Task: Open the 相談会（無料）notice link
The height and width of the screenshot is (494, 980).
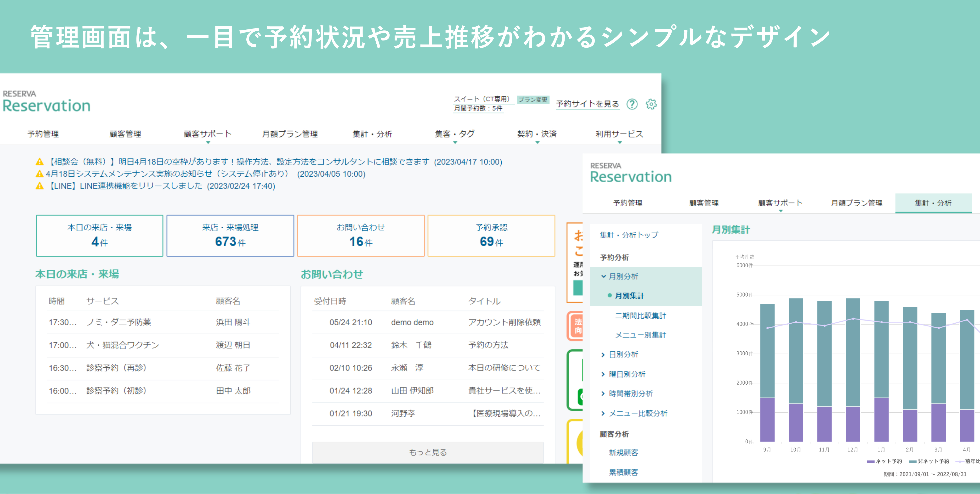Action: 274,162
